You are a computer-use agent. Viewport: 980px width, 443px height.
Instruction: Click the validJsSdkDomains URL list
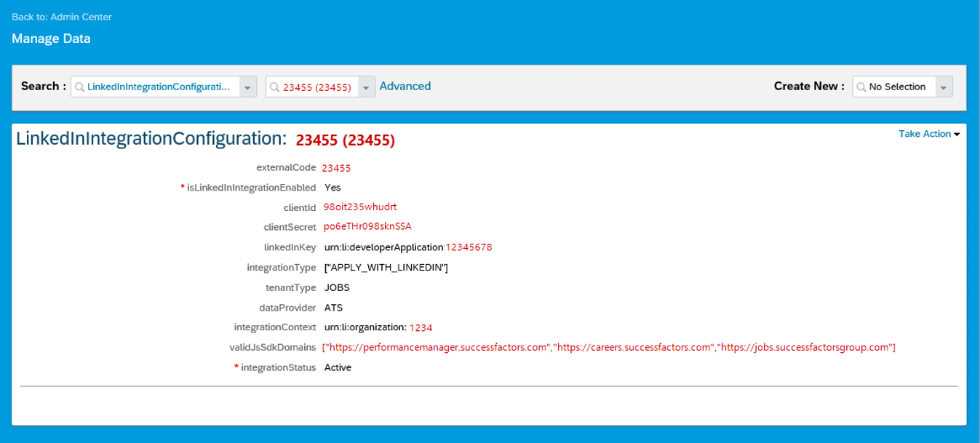tap(609, 348)
